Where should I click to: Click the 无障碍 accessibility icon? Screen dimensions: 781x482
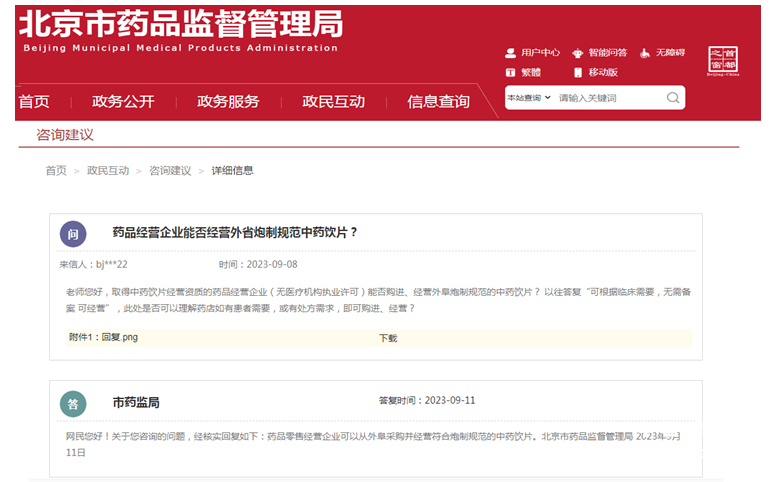[645, 53]
